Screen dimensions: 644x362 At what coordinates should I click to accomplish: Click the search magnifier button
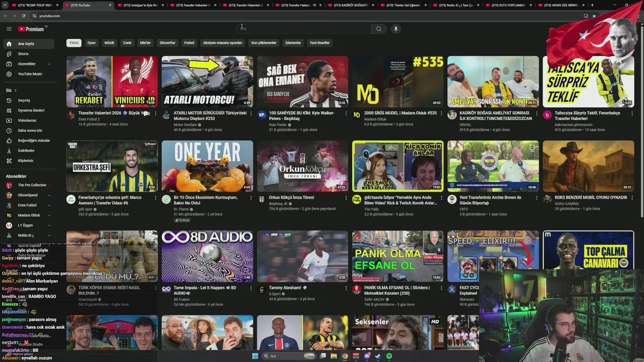[379, 29]
